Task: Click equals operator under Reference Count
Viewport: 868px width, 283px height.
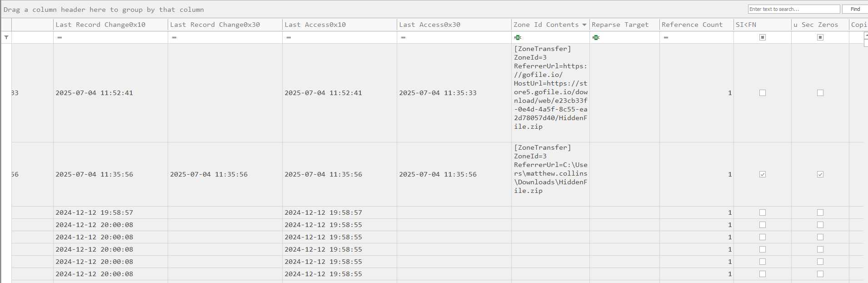Action: [x=666, y=37]
